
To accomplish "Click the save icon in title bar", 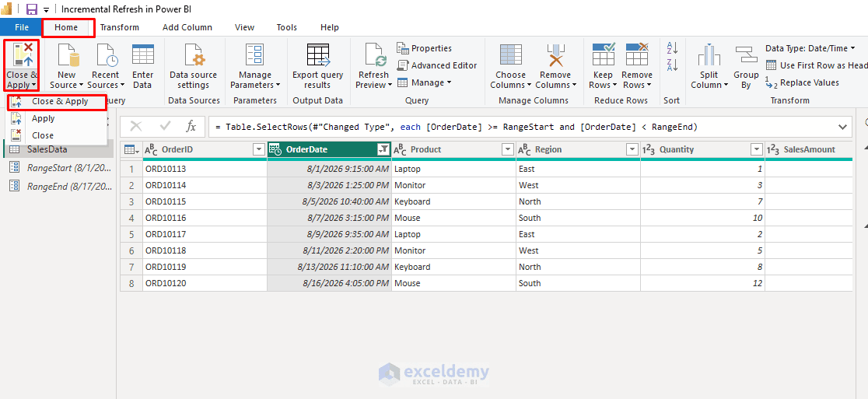I will [32, 9].
